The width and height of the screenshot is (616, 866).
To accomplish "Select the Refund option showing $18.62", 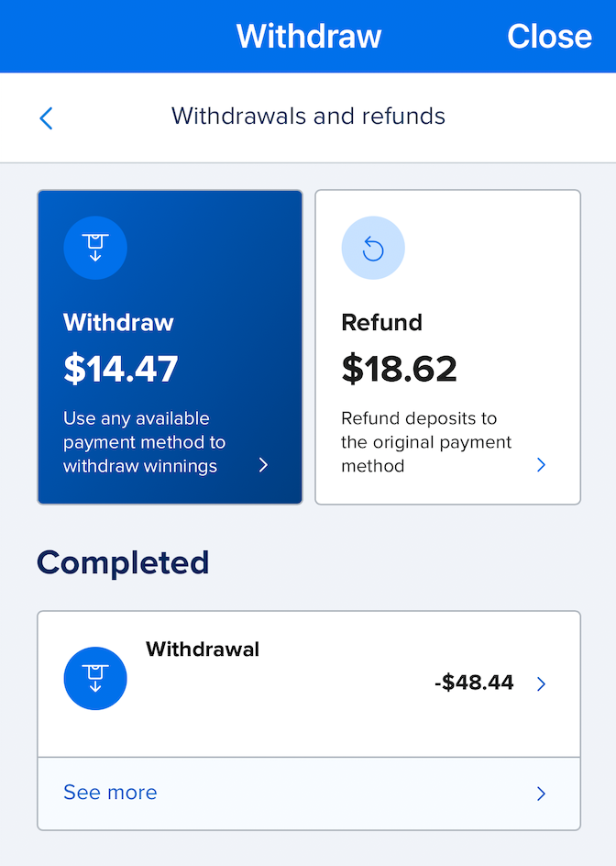I will click(x=447, y=347).
